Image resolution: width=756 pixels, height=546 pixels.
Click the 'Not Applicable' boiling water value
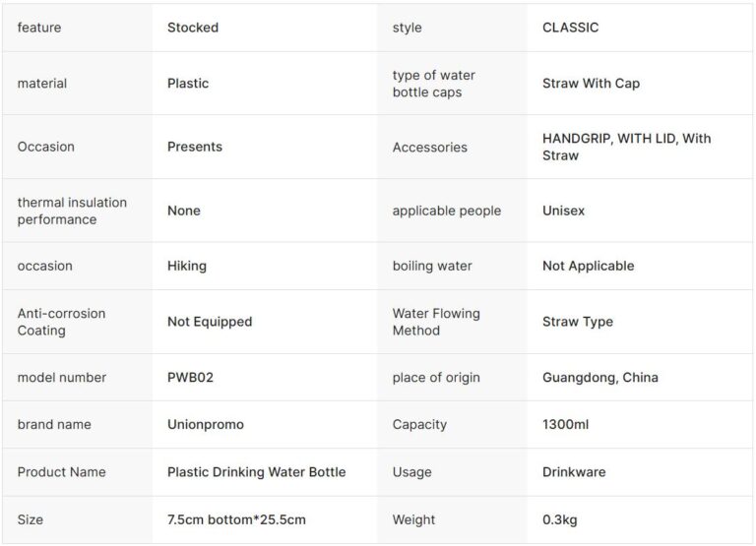pyautogui.click(x=588, y=266)
